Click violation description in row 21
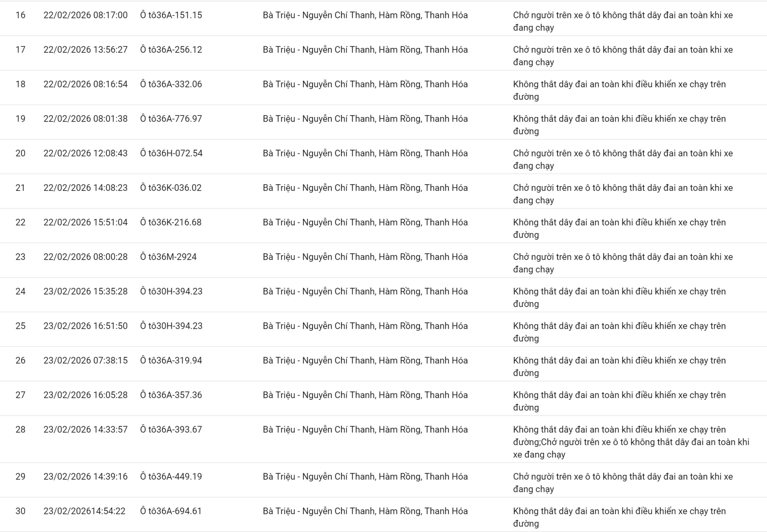The width and height of the screenshot is (767, 532). point(622,194)
